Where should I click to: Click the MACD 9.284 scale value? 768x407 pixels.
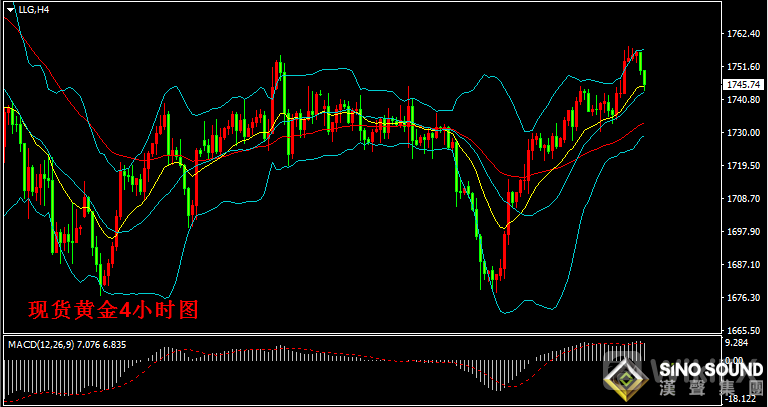737,342
